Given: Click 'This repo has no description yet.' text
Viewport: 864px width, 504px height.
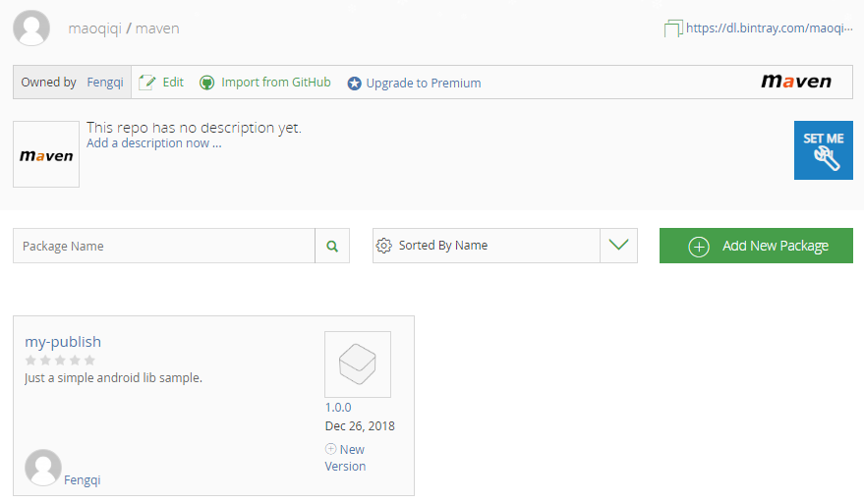Looking at the screenshot, I should point(194,128).
